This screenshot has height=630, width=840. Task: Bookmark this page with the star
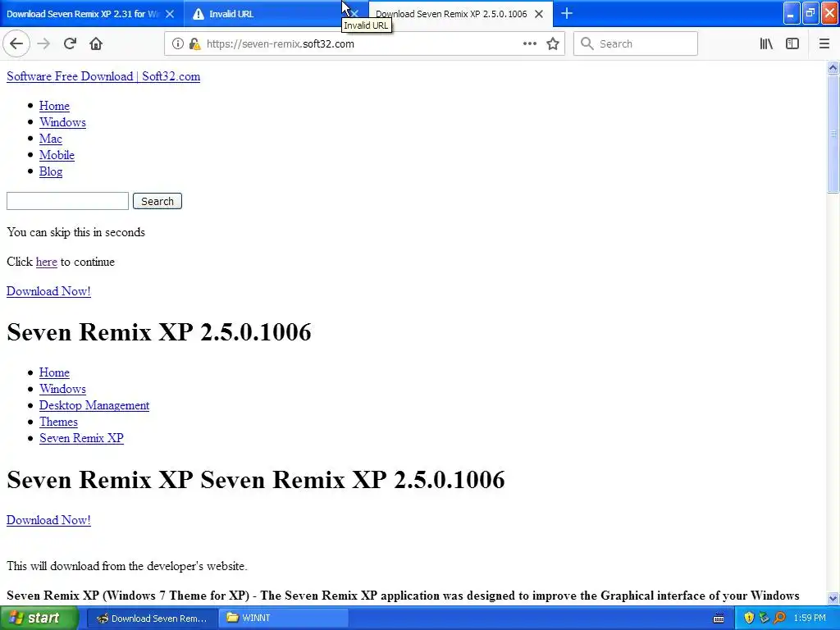pyautogui.click(x=553, y=44)
